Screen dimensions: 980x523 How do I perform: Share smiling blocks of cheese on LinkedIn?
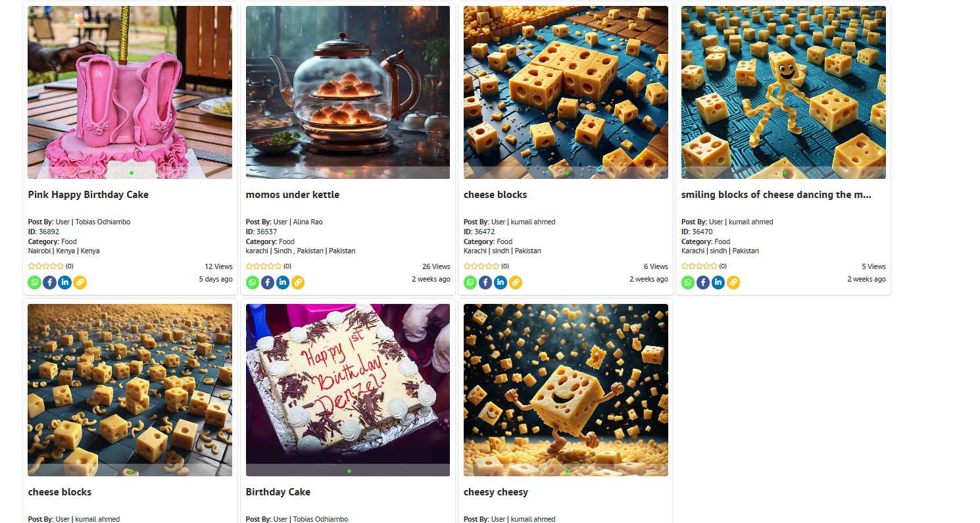[x=718, y=282]
